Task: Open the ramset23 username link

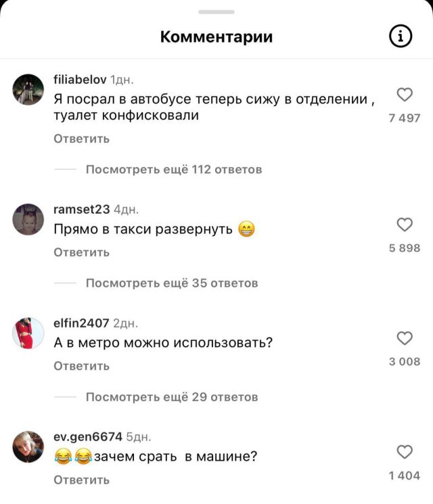Action: (82, 209)
